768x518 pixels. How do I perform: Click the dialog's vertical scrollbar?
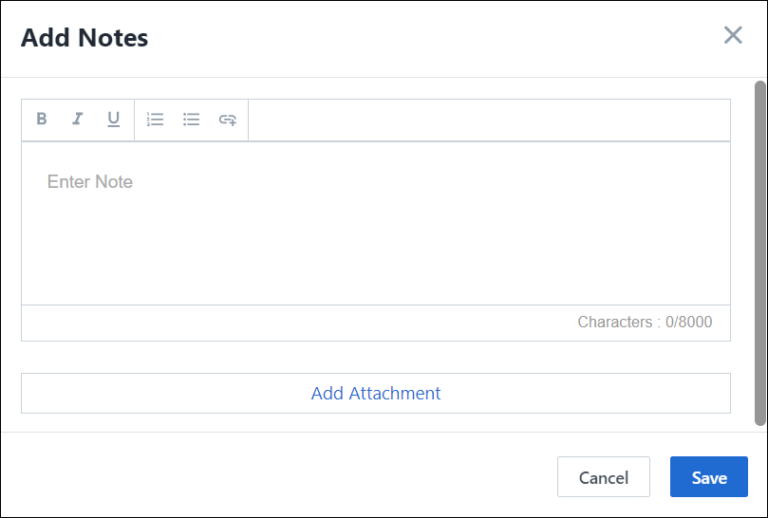tap(760, 250)
